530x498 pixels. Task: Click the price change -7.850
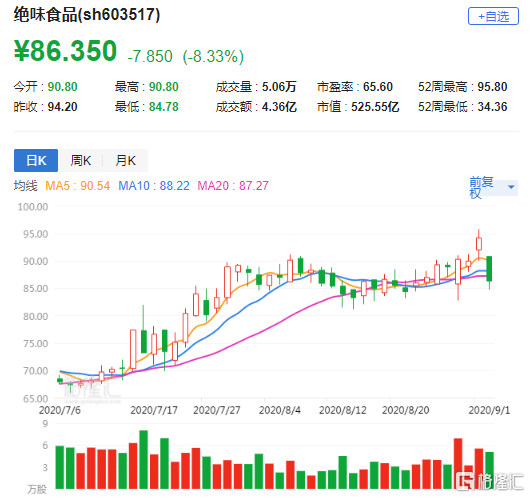[150, 56]
